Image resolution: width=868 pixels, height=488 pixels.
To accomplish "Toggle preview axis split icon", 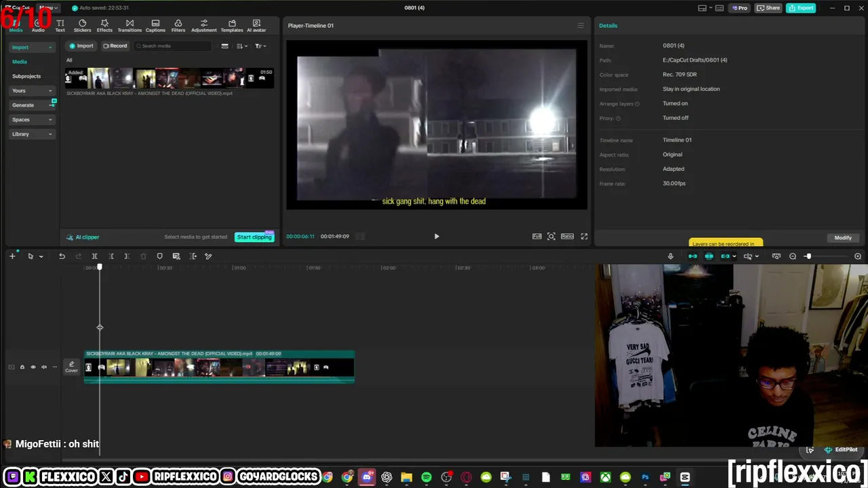I will (748, 256).
